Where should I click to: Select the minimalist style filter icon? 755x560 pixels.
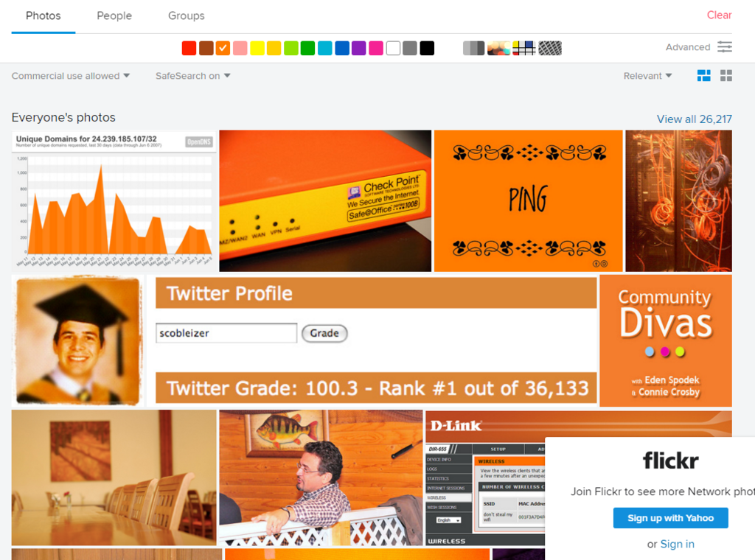(523, 48)
